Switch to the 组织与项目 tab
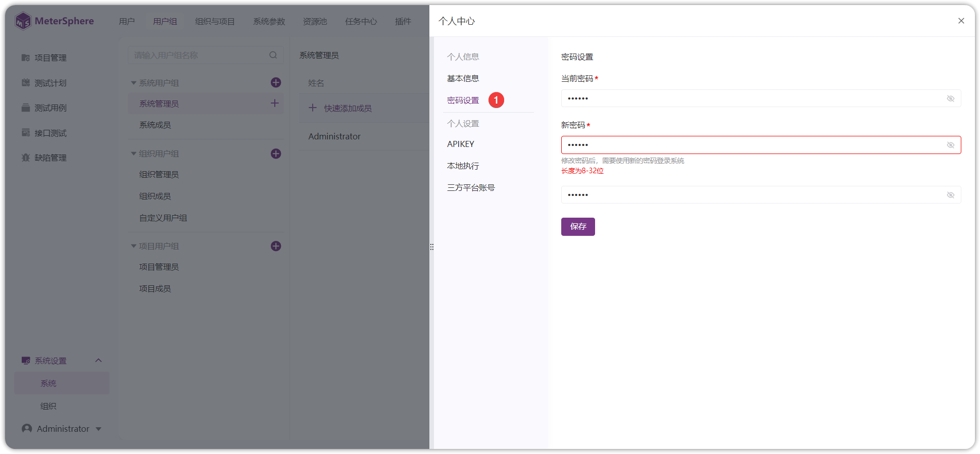980x454 pixels. pyautogui.click(x=215, y=21)
